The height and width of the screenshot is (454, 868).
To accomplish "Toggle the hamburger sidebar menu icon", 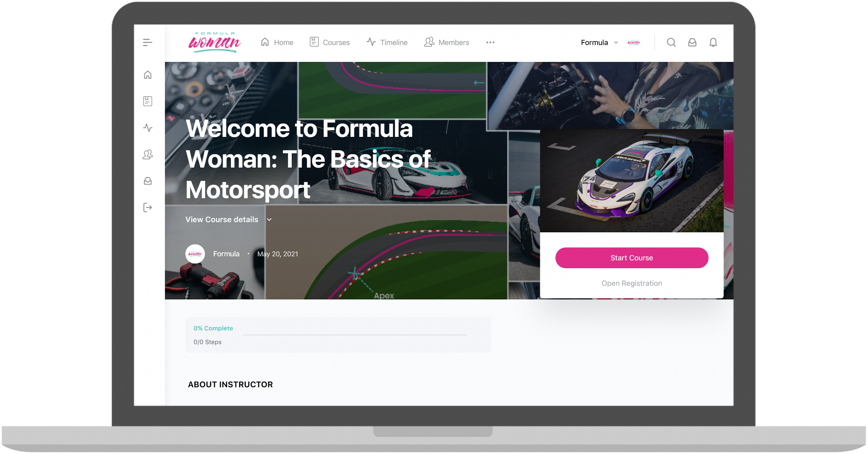I will tap(148, 42).
